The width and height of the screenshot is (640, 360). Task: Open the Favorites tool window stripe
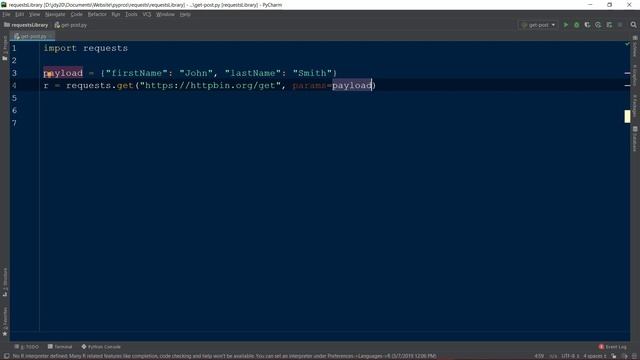(x=5, y=322)
